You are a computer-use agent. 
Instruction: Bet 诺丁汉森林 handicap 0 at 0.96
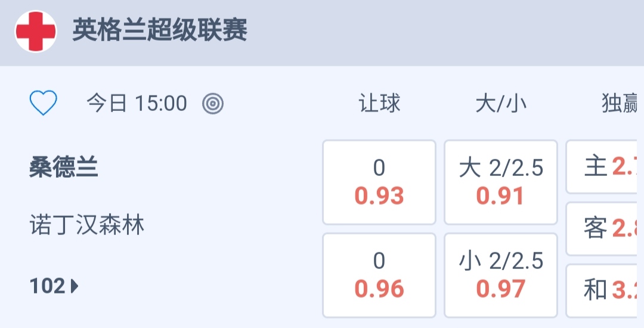[379, 275]
